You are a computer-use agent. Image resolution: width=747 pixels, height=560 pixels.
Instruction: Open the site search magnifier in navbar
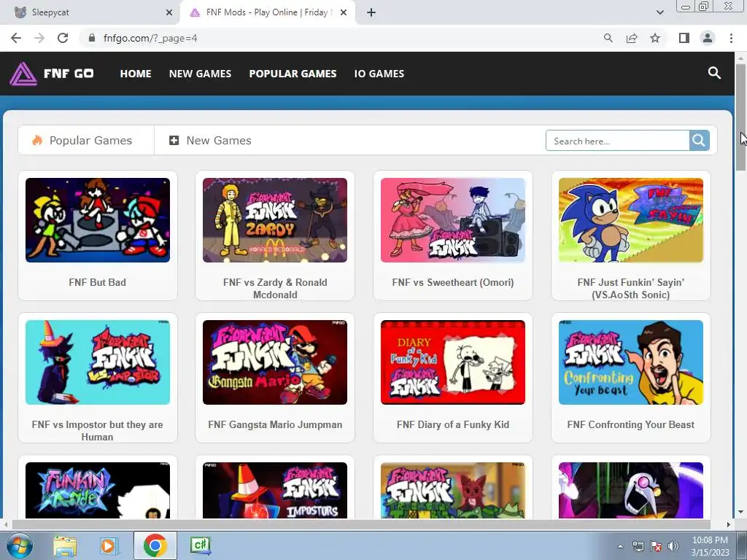714,73
